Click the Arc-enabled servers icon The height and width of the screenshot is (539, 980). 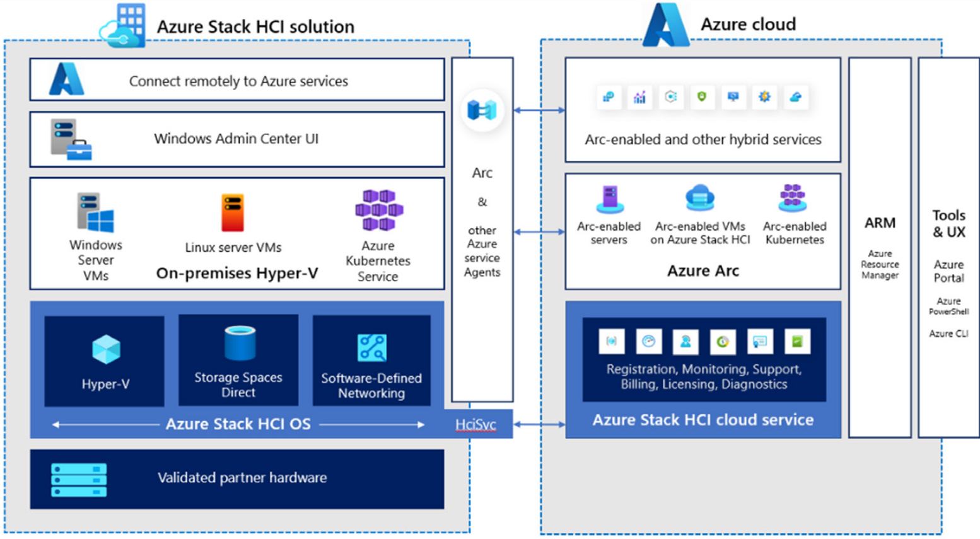pos(609,199)
